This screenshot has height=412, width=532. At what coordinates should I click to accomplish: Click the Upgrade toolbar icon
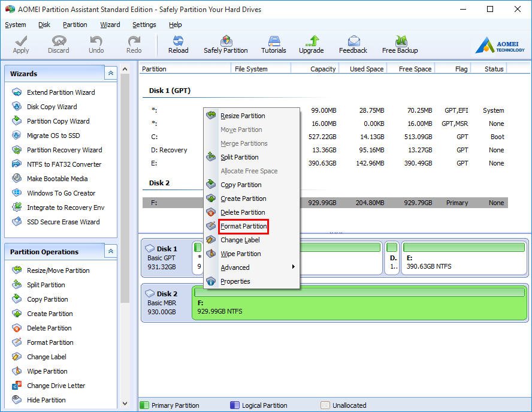pos(311,44)
